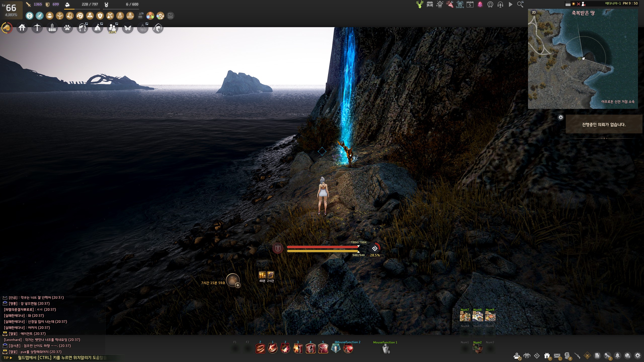Click the plus button on the pouch buff
This screenshot has height=362, width=644.
point(238,285)
